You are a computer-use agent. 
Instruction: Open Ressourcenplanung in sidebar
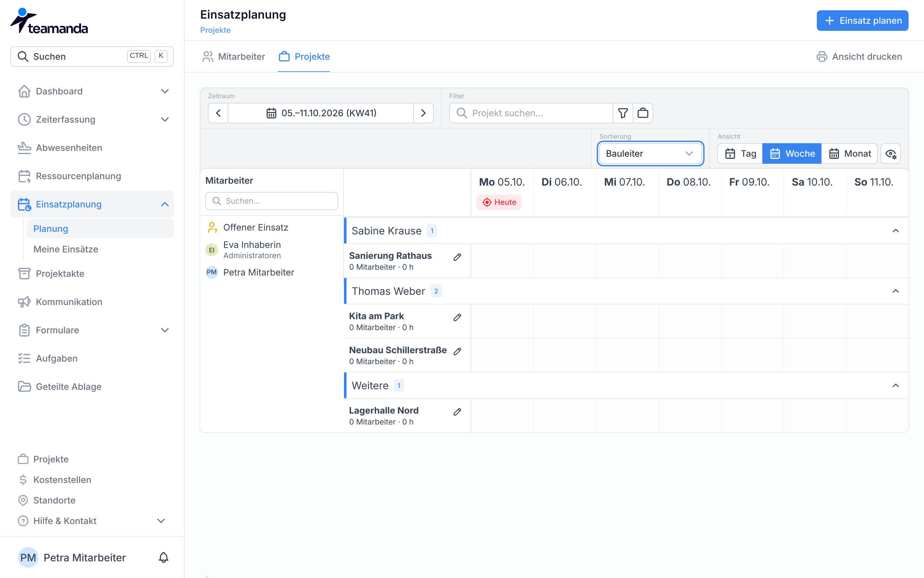pos(92,176)
